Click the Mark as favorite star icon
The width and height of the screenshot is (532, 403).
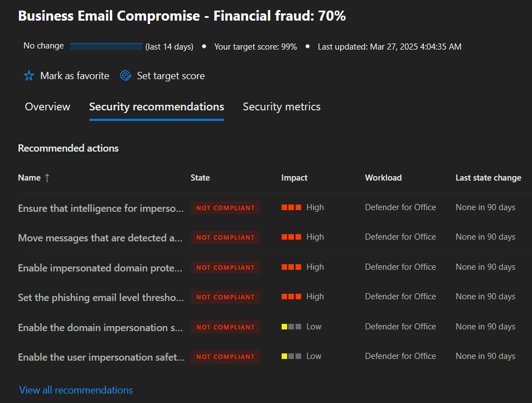[29, 76]
